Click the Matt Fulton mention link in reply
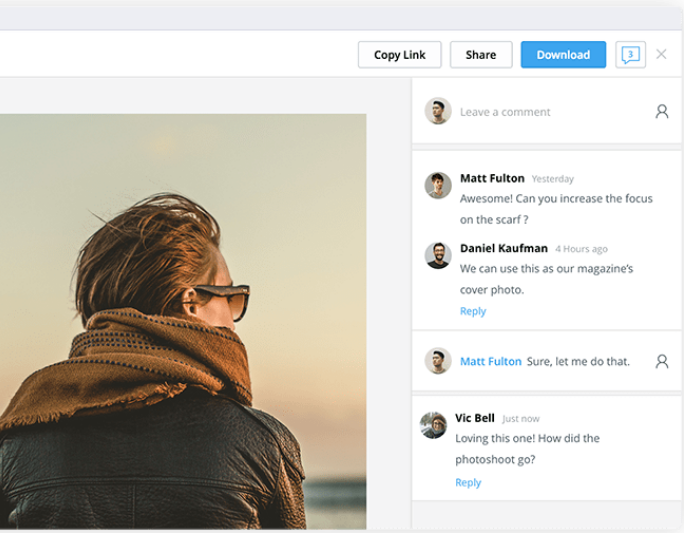684x533 pixels. pyautogui.click(x=491, y=362)
